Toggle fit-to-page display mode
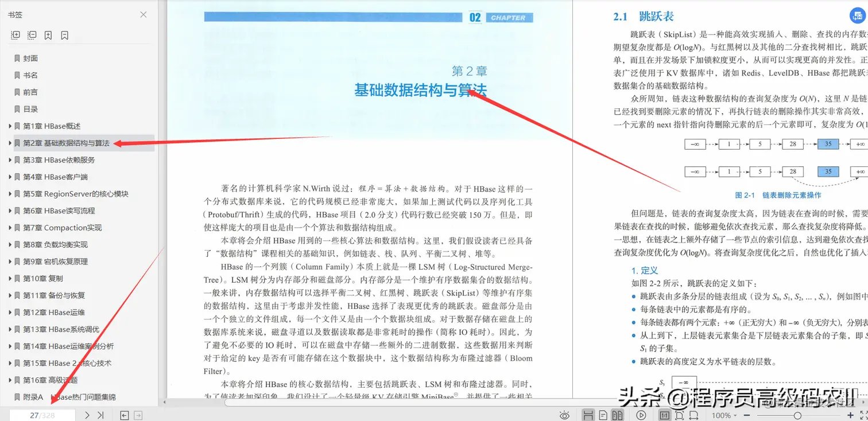The height and width of the screenshot is (421, 868). point(680,415)
